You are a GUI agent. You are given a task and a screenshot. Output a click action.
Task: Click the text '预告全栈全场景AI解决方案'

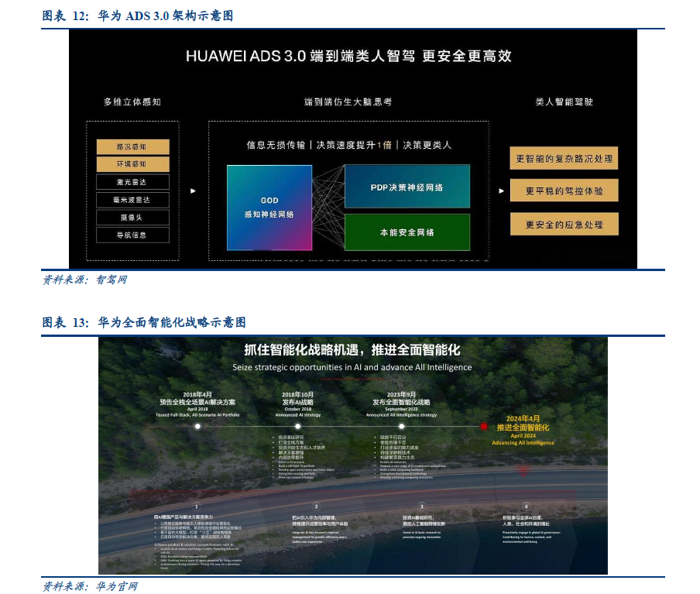pyautogui.click(x=197, y=402)
